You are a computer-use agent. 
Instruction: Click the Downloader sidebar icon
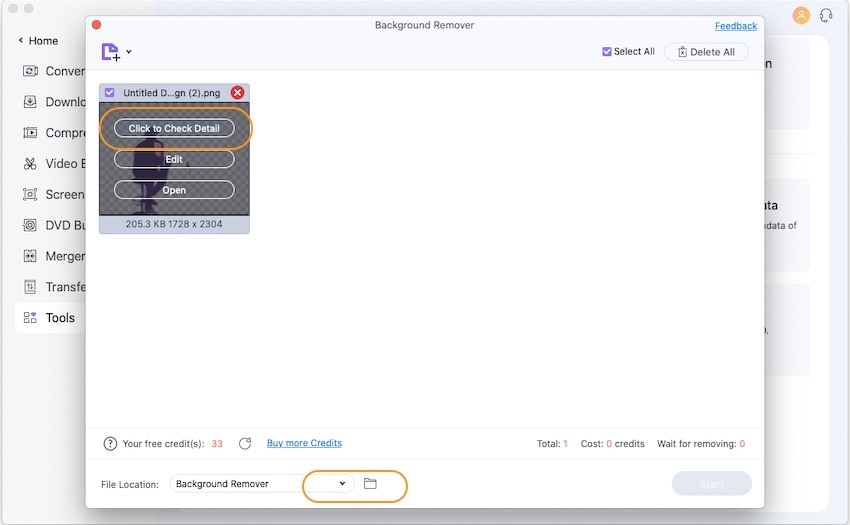click(30, 102)
